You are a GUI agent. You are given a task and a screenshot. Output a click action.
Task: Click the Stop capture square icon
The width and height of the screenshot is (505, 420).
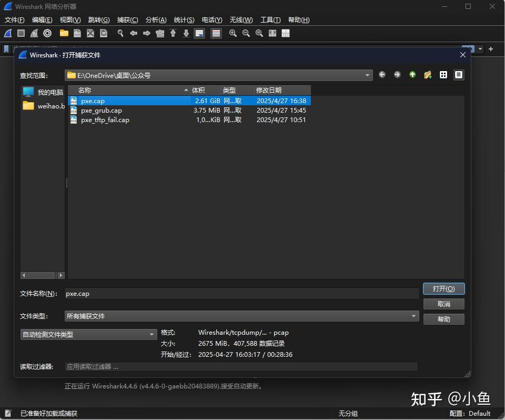(21, 33)
